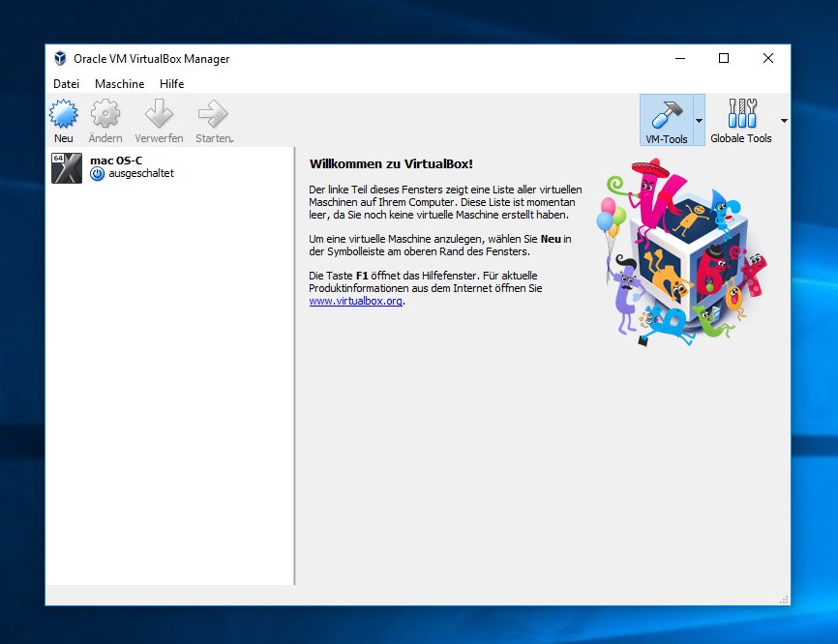Open the Globale Tools icon
Screen dimensions: 838x644
click(742, 113)
